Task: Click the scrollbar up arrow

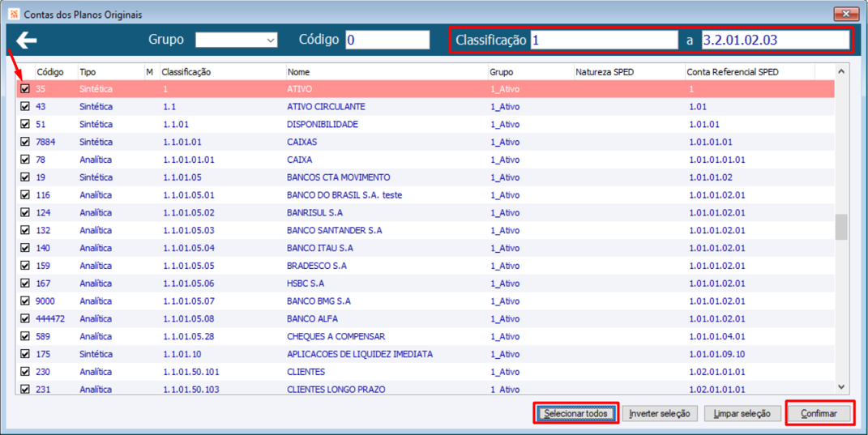Action: click(841, 71)
